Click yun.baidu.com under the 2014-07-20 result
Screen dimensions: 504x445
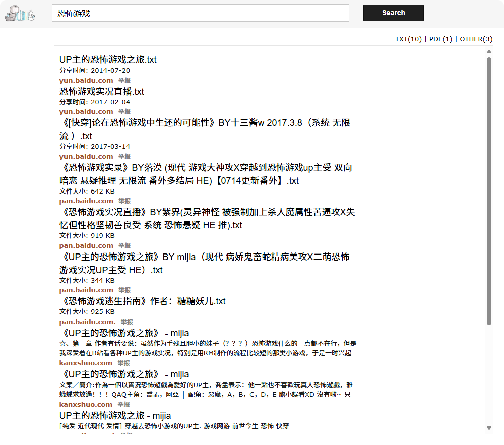pyautogui.click(x=86, y=80)
